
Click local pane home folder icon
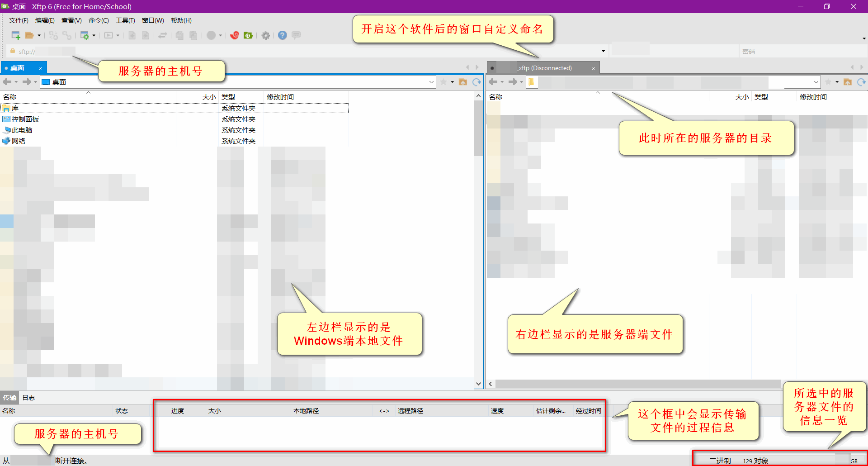pyautogui.click(x=463, y=82)
